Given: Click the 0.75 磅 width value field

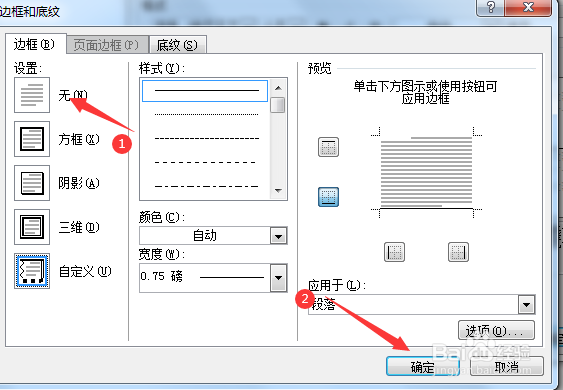Looking at the screenshot, I should click(x=205, y=278).
